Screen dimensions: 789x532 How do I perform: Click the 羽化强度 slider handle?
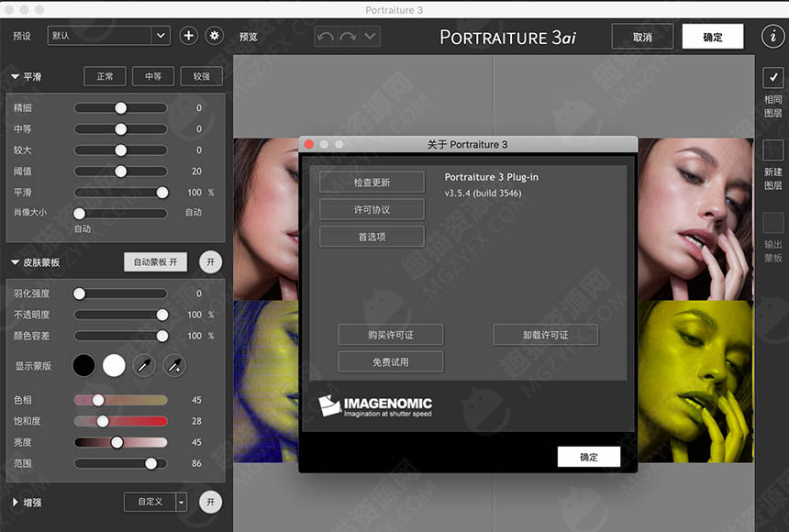click(x=80, y=294)
